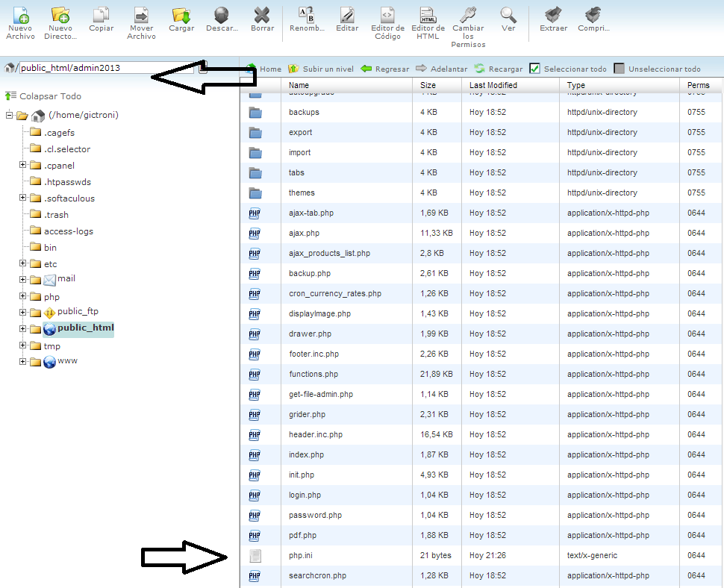
Task: Select the ajax-tab.php file name
Action: (x=311, y=213)
